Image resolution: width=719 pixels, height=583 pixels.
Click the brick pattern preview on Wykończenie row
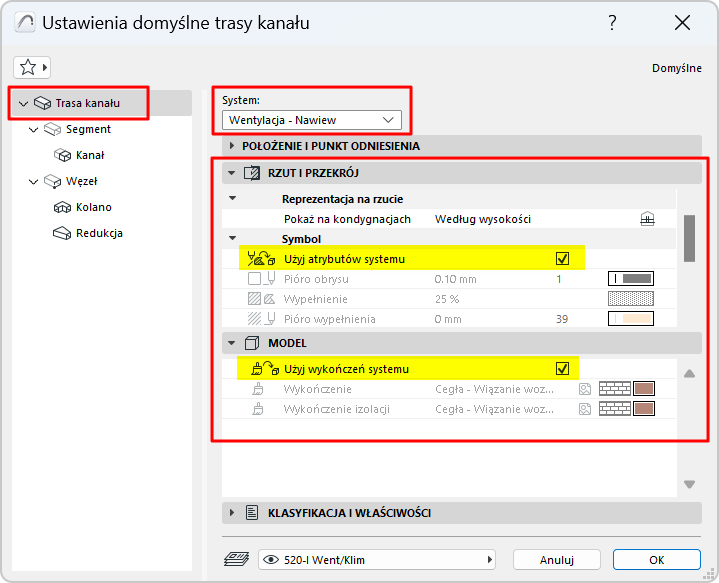click(615, 389)
